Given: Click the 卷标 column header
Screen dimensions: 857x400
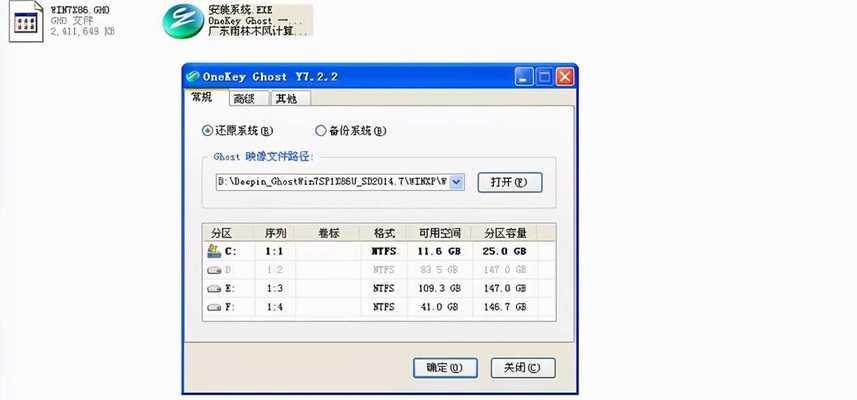Looking at the screenshot, I should [327, 233].
